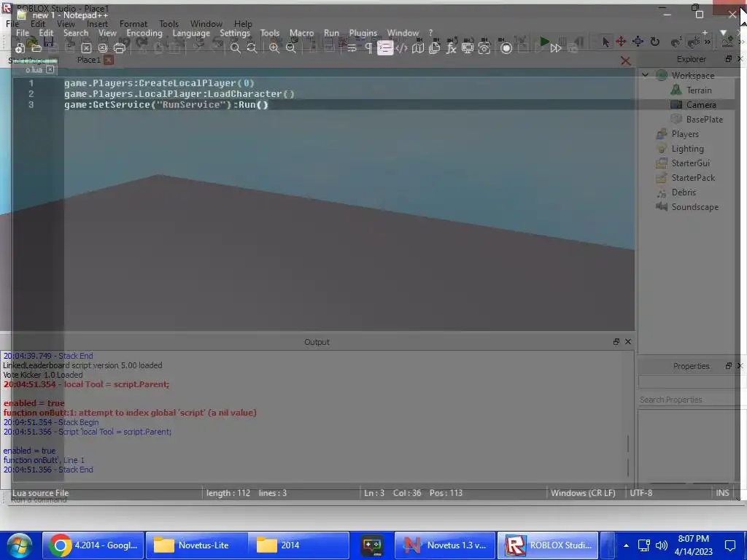Close the Output panel
Viewport: 747px width, 560px height.
[x=628, y=342]
